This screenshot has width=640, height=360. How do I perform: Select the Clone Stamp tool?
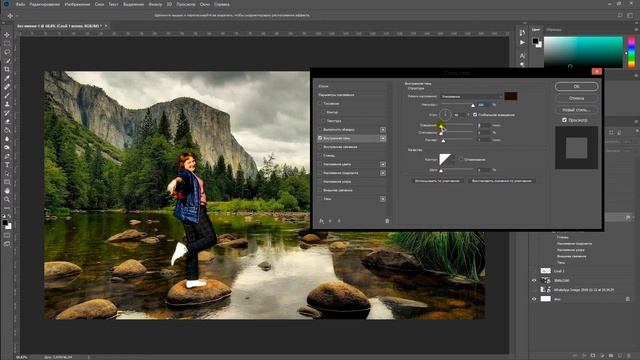pyautogui.click(x=7, y=104)
